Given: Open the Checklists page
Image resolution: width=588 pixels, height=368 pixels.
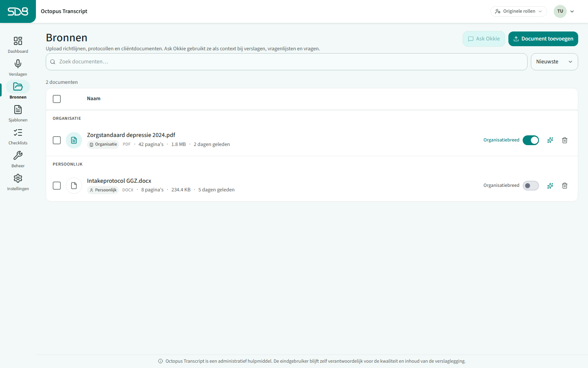Looking at the screenshot, I should click(x=18, y=136).
